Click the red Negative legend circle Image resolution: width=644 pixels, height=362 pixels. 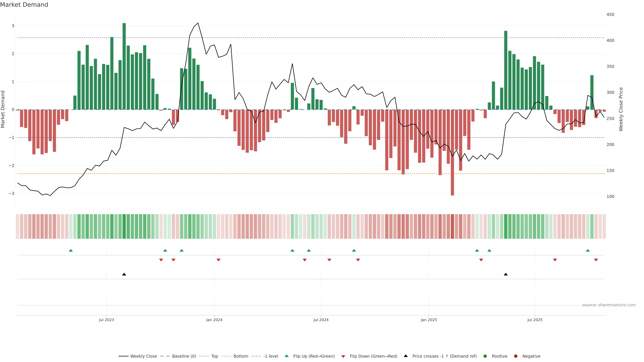tap(516, 356)
